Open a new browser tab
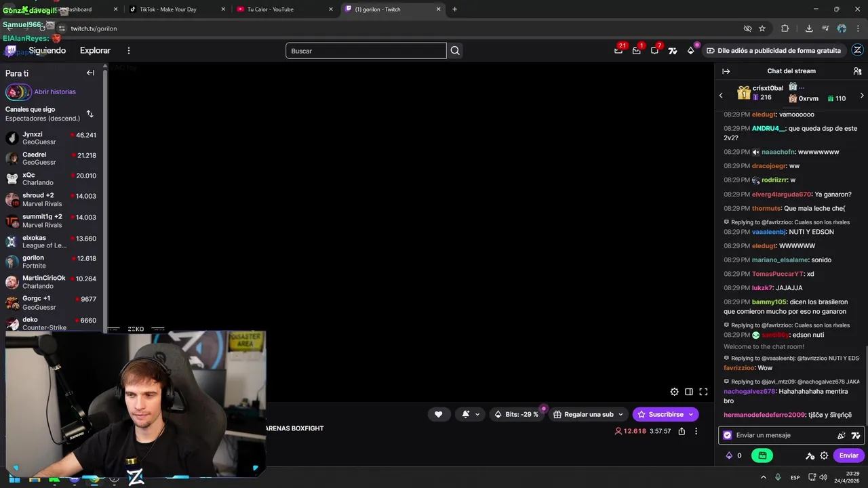The width and height of the screenshot is (868, 488). [x=454, y=9]
